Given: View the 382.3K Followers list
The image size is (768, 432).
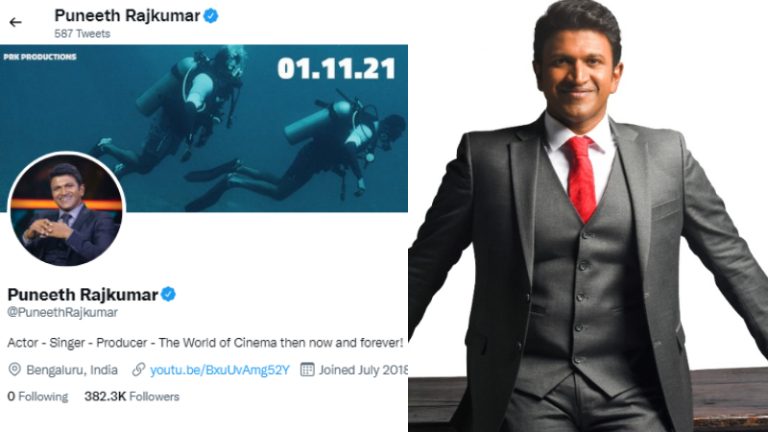Looking at the screenshot, I should [x=132, y=396].
